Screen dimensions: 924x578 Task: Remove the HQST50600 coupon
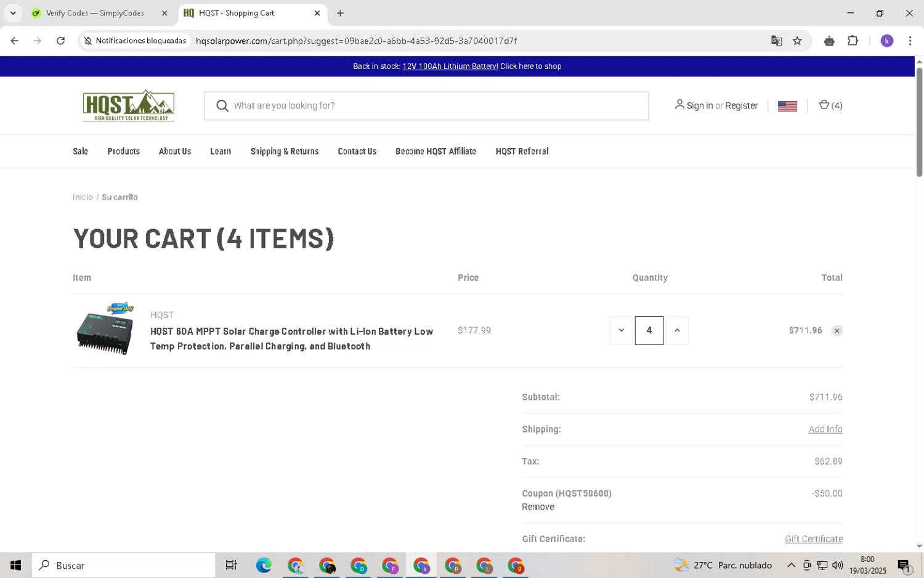point(538,507)
